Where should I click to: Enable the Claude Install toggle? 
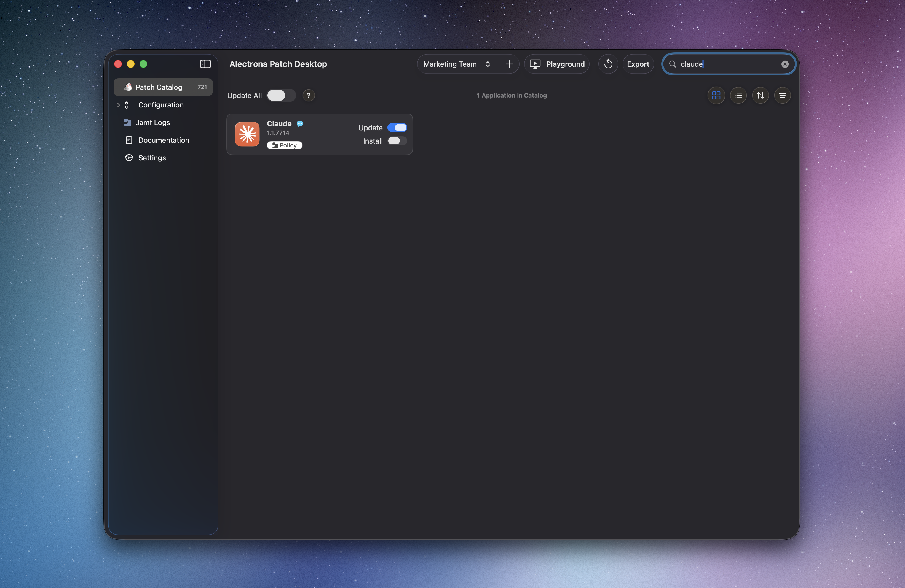click(397, 141)
